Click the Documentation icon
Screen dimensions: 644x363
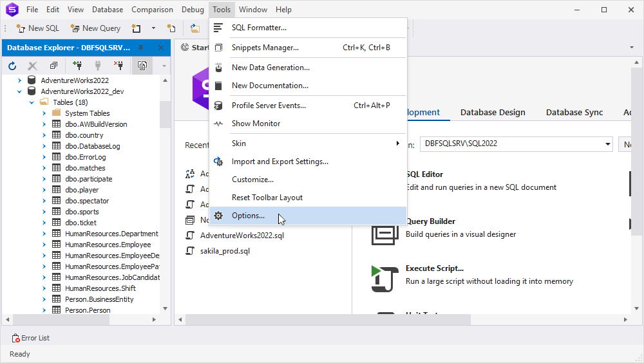tap(218, 86)
